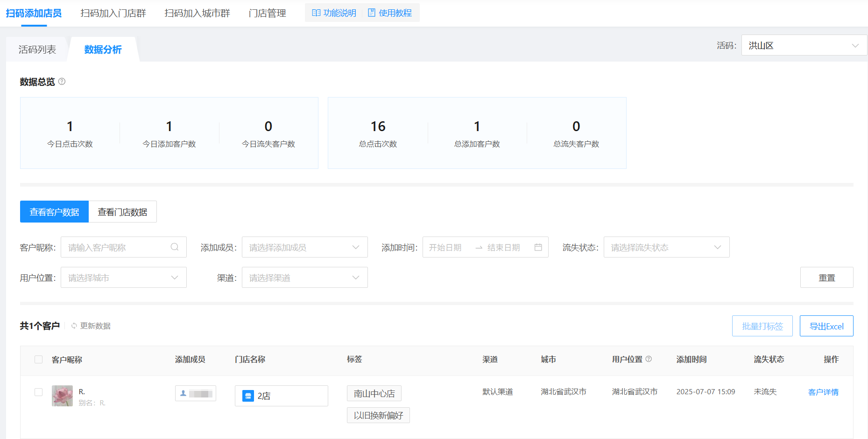Click the store icon in 2店 cell
The width and height of the screenshot is (868, 439).
point(248,396)
